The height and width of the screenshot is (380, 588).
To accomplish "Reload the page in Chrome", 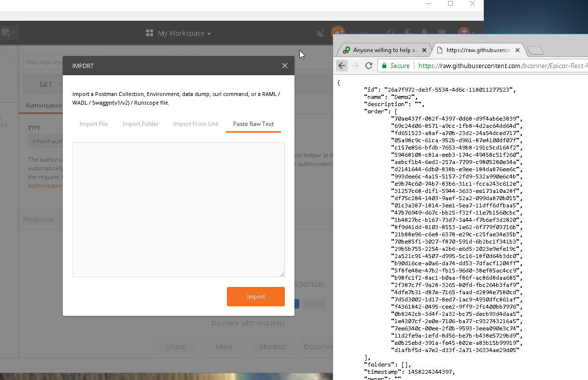I will point(369,66).
